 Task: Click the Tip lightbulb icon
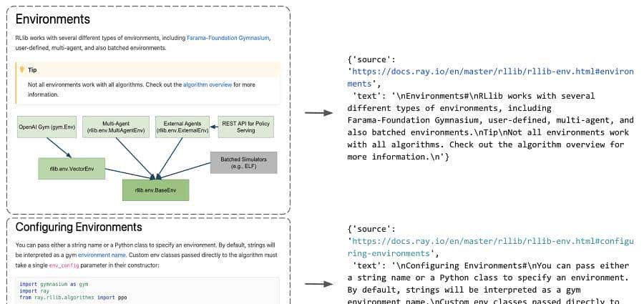tap(22, 69)
